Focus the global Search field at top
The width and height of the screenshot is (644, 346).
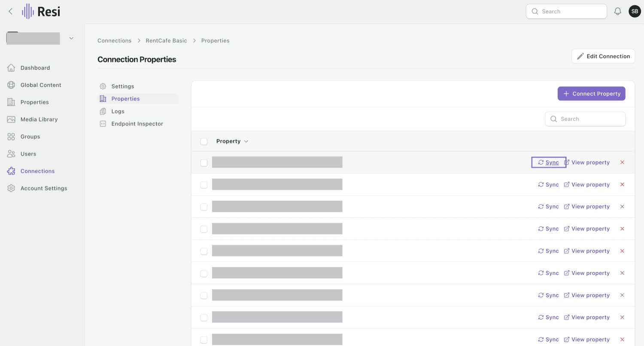[x=566, y=12]
